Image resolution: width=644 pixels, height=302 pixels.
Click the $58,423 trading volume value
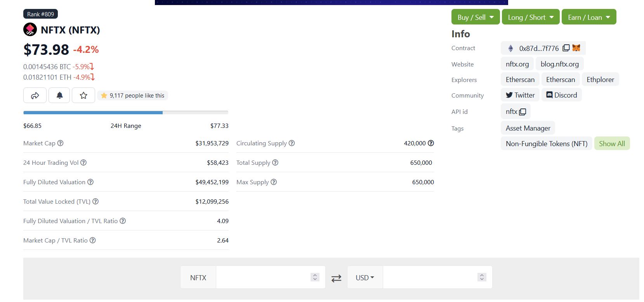coord(218,163)
